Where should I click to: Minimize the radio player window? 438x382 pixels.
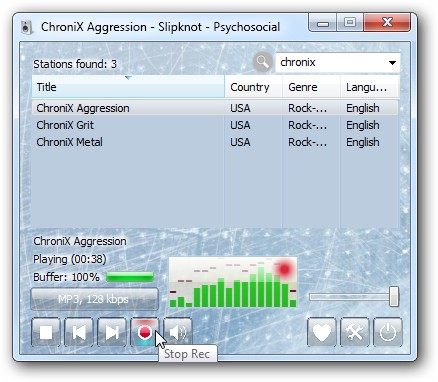pos(323,23)
